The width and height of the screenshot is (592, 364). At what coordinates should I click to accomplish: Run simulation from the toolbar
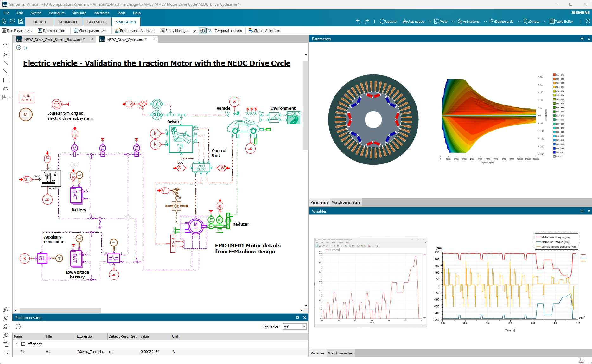point(52,30)
